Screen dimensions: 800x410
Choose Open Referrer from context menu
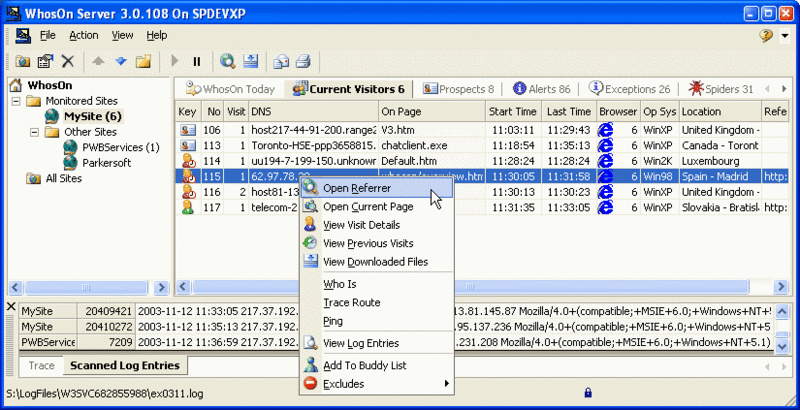pyautogui.click(x=377, y=188)
